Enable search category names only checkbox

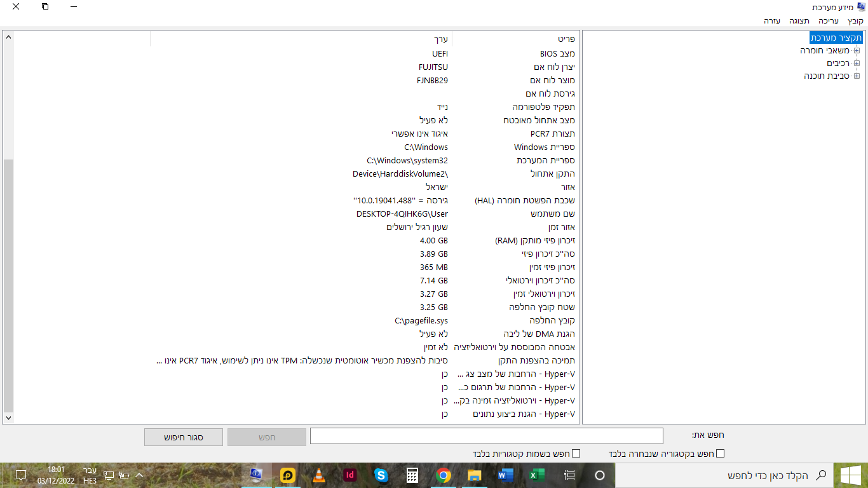click(576, 454)
